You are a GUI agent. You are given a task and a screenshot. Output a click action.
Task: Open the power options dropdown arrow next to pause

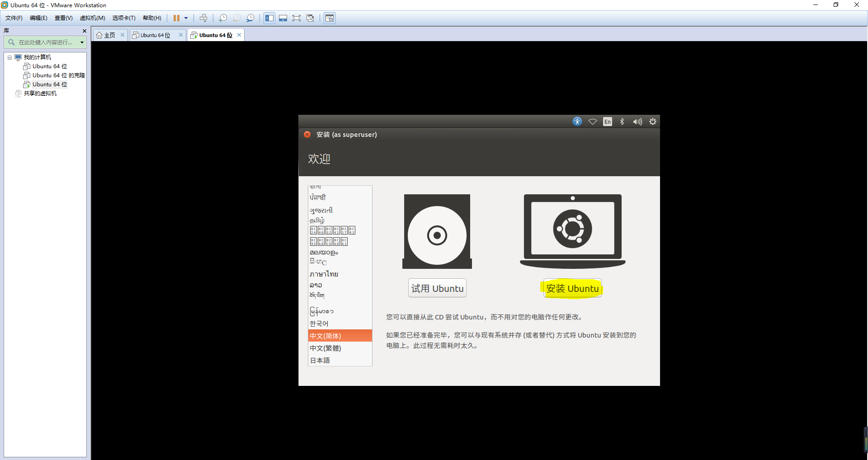pos(186,18)
